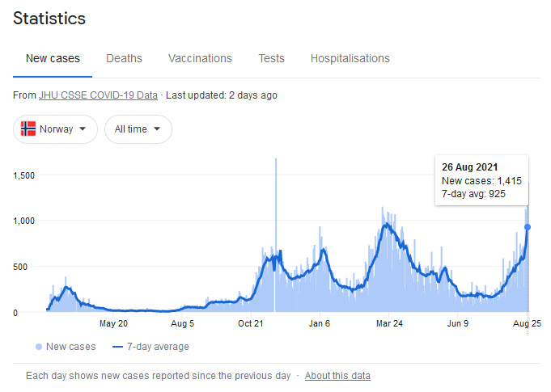Open the Vaccinations tab
This screenshot has height=392, width=551.
point(200,58)
